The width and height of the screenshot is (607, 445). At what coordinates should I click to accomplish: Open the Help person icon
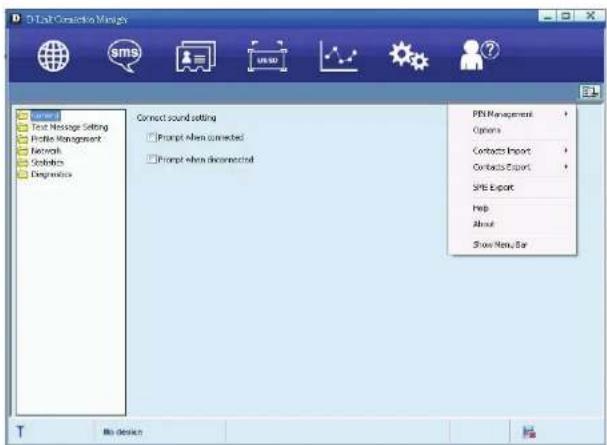479,55
